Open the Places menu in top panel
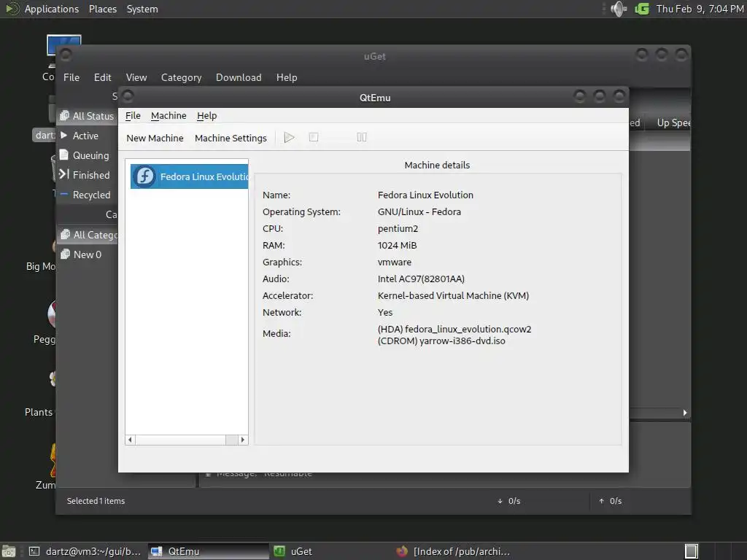 (x=103, y=9)
